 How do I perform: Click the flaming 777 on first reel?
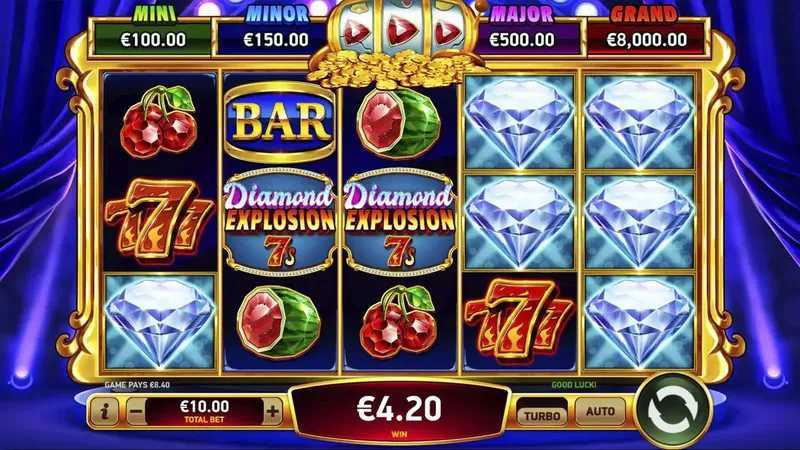point(159,222)
